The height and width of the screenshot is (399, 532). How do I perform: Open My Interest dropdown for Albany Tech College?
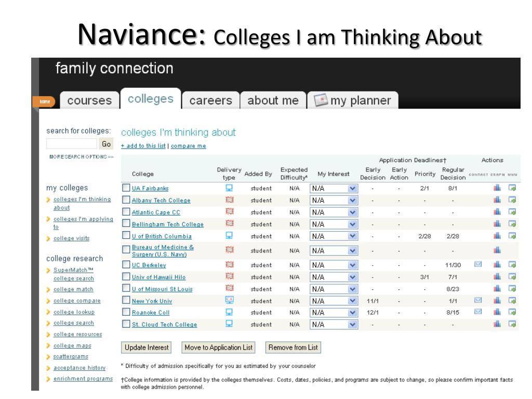coord(334,200)
